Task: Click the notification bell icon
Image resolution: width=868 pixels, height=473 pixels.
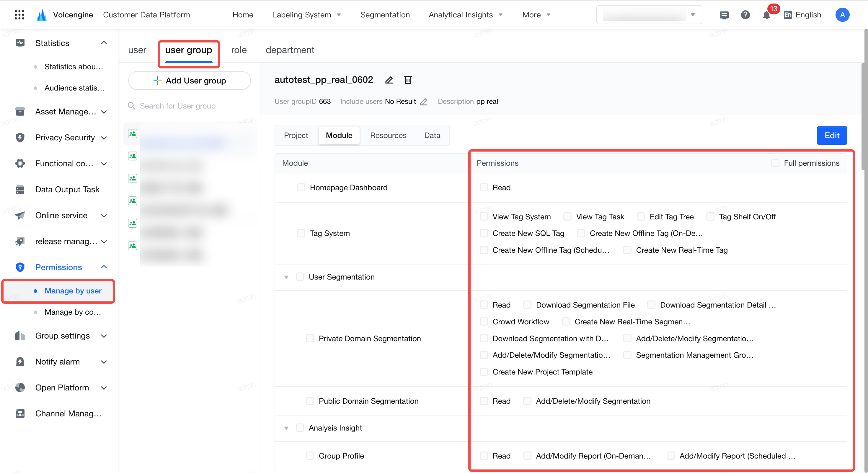Action: [x=766, y=15]
